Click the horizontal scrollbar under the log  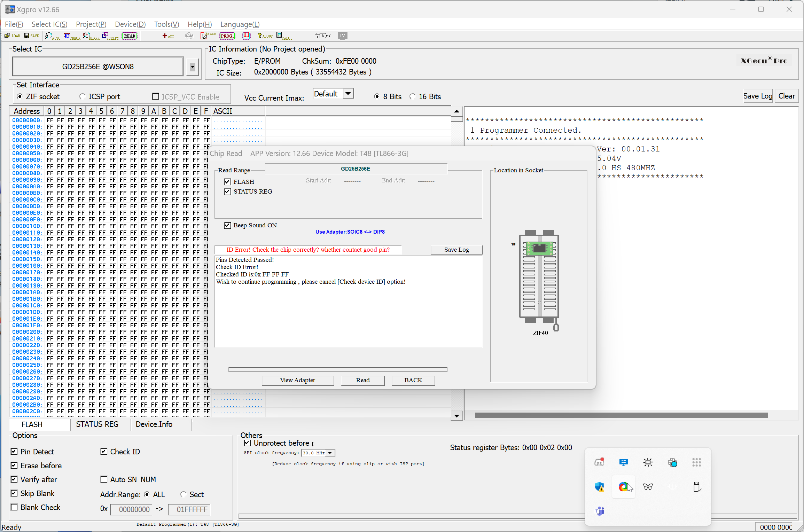click(621, 415)
